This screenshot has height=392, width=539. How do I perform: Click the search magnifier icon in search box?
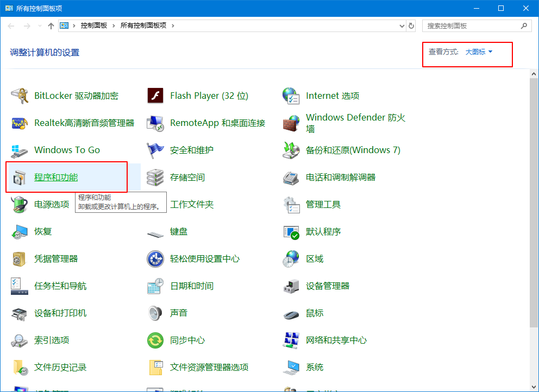point(524,26)
